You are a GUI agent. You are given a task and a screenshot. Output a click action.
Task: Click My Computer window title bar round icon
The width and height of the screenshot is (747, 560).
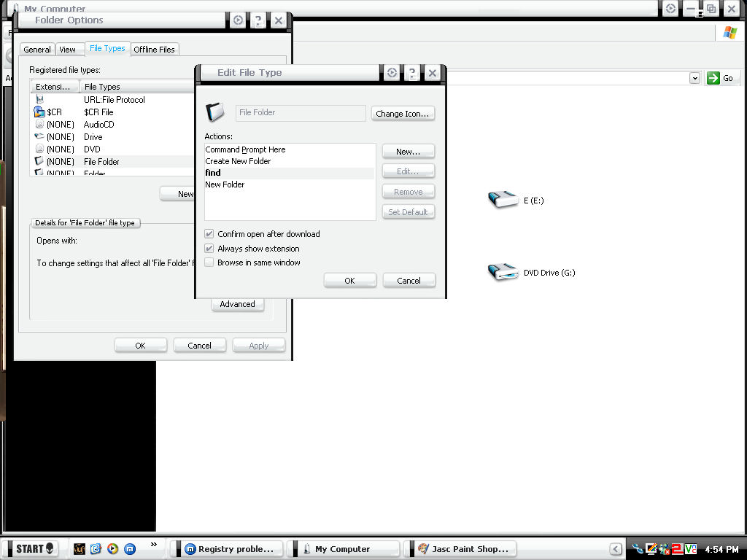[671, 9]
